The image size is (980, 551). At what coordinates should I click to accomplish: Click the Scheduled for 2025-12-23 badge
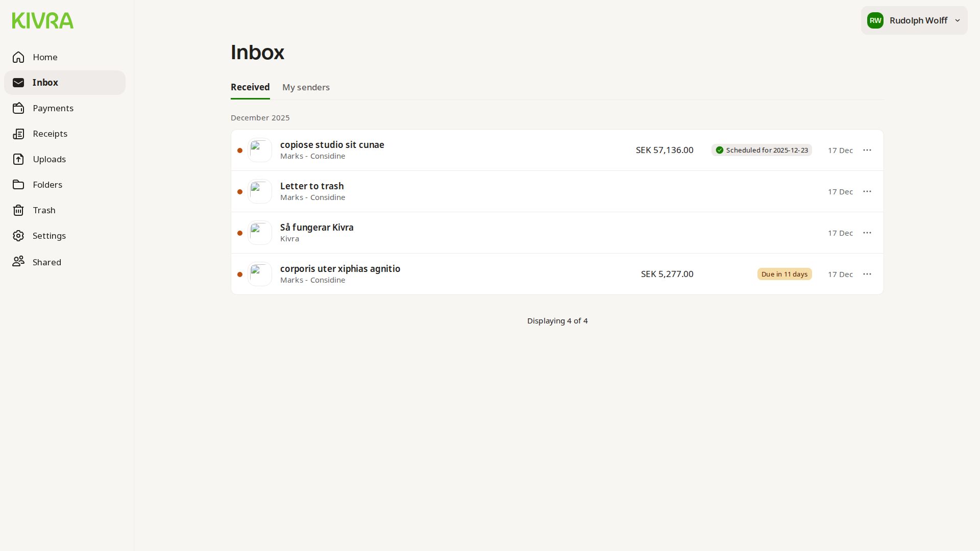click(x=762, y=150)
